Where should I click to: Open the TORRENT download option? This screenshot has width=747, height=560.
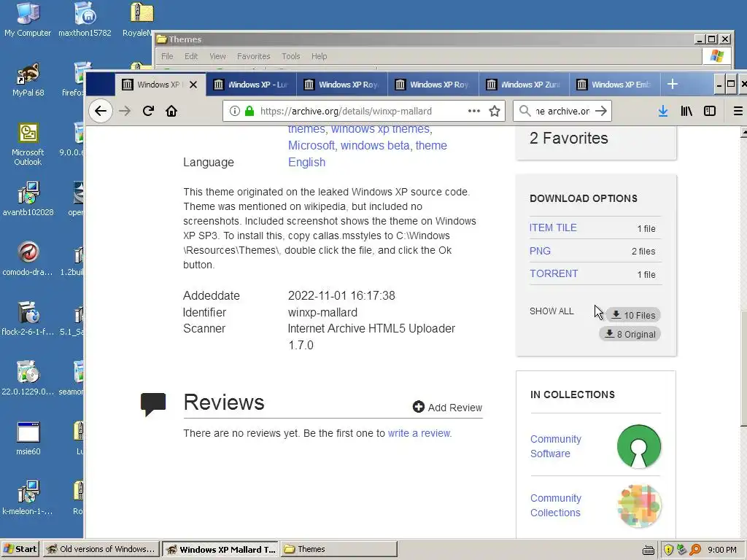click(x=554, y=273)
